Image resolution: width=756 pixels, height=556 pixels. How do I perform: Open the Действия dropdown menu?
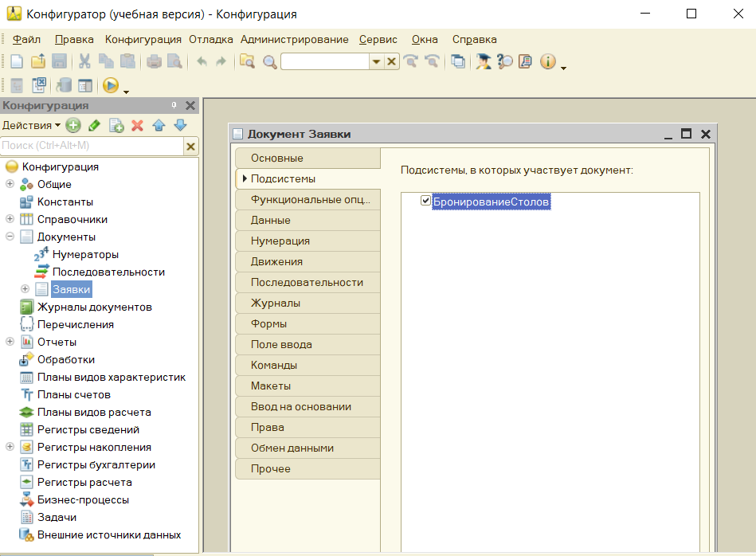pyautogui.click(x=30, y=125)
